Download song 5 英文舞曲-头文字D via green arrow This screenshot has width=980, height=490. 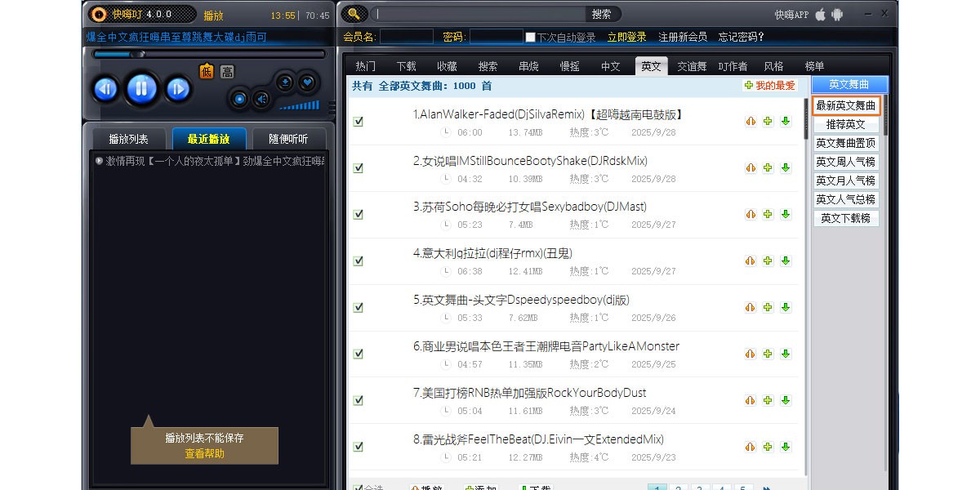[x=785, y=306]
